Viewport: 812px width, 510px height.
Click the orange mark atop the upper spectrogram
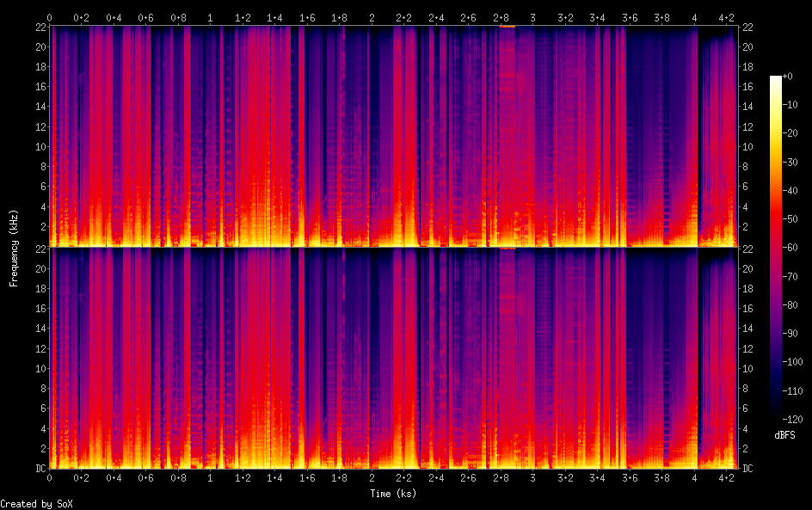click(x=507, y=27)
